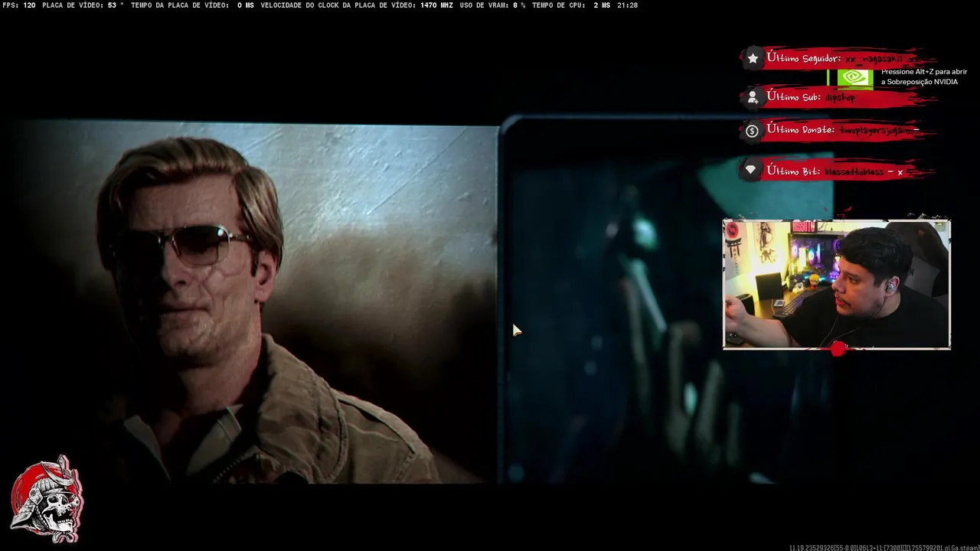This screenshot has width=980, height=551.
Task: Click the 'FPS: 120' overlay readout
Action: click(18, 5)
